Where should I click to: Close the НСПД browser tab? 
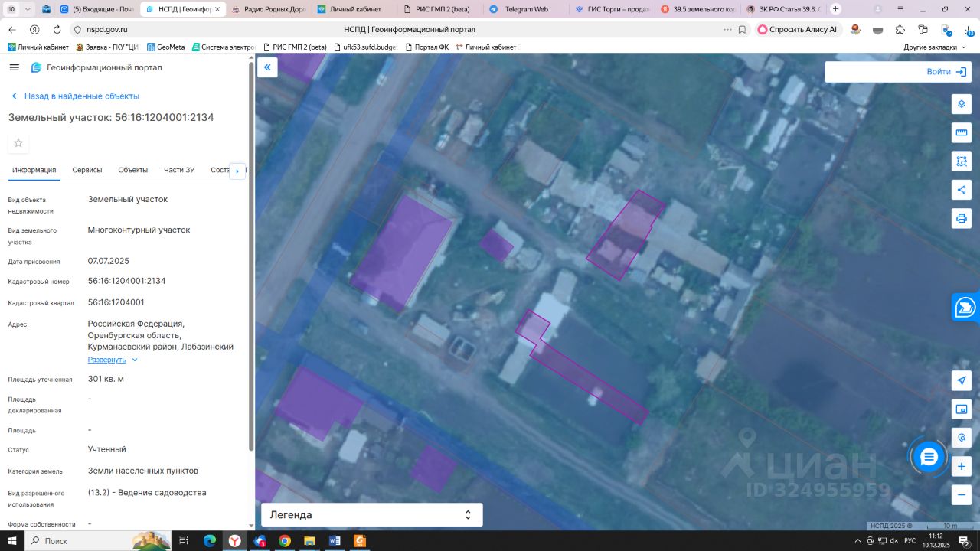tap(217, 9)
